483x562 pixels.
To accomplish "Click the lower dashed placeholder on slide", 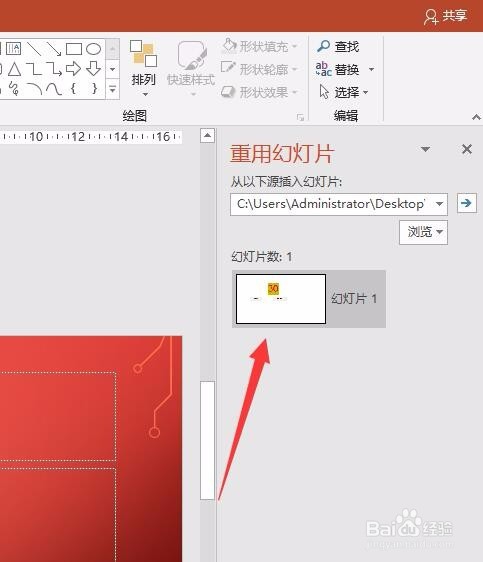I will tap(58, 515).
